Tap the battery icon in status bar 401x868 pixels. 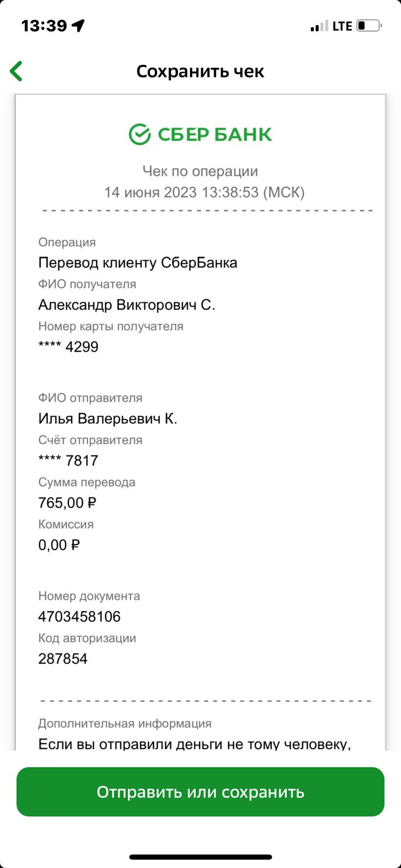point(369,25)
